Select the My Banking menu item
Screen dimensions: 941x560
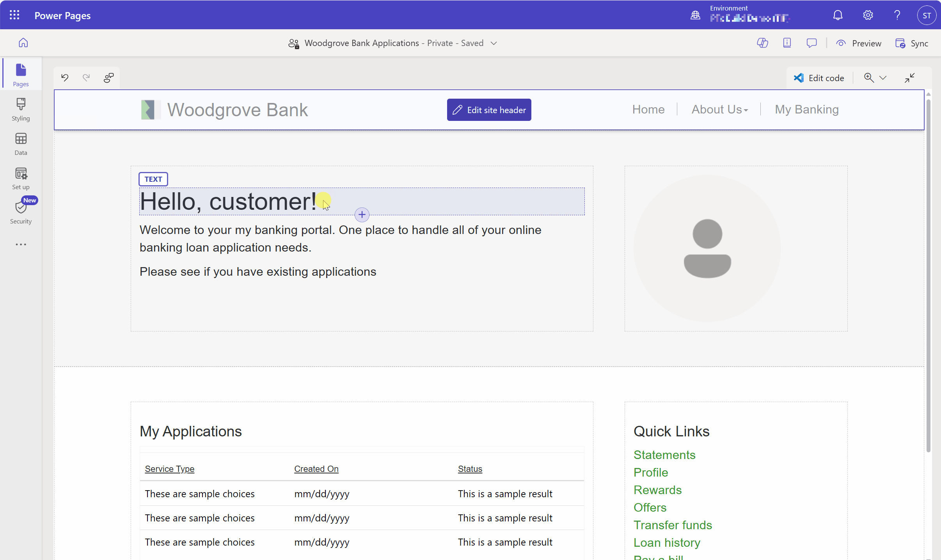pos(806,110)
